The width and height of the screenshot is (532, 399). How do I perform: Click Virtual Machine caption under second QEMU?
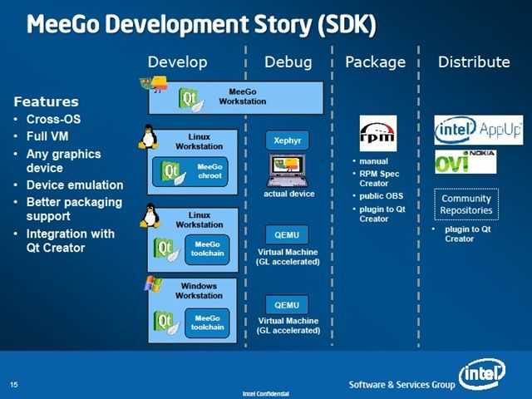(x=288, y=325)
